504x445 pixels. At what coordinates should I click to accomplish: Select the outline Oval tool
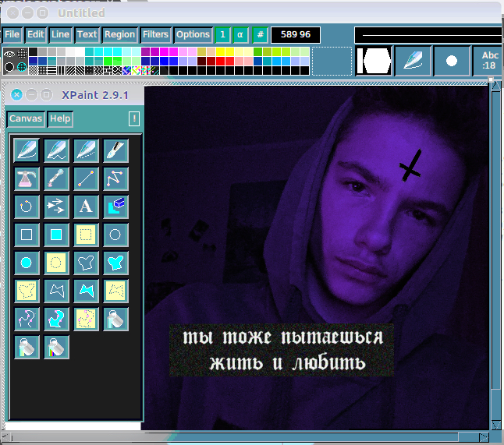click(x=115, y=235)
